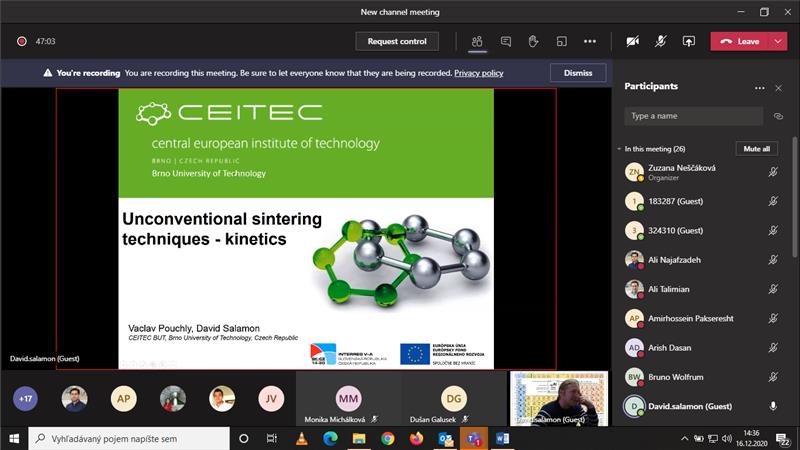Leave the meeting

coord(739,41)
